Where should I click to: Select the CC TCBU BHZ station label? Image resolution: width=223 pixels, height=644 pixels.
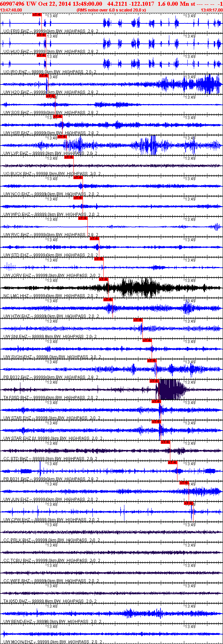click(52, 561)
